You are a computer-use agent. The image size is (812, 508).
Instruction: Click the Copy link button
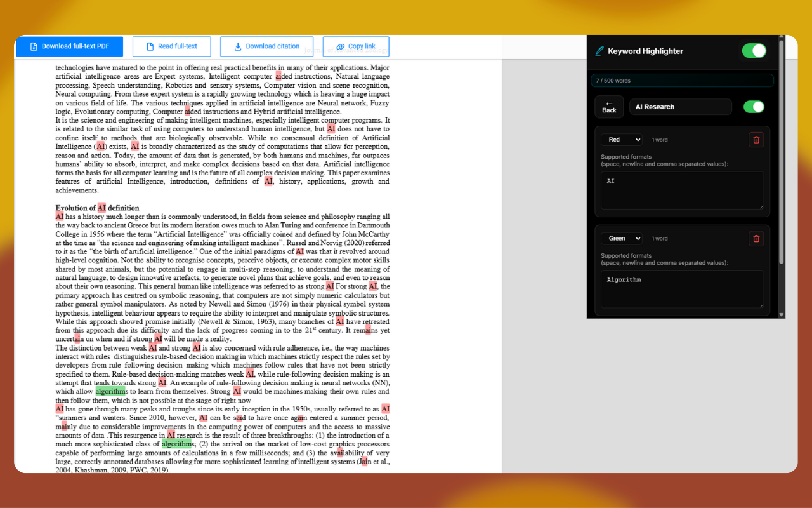coord(356,46)
